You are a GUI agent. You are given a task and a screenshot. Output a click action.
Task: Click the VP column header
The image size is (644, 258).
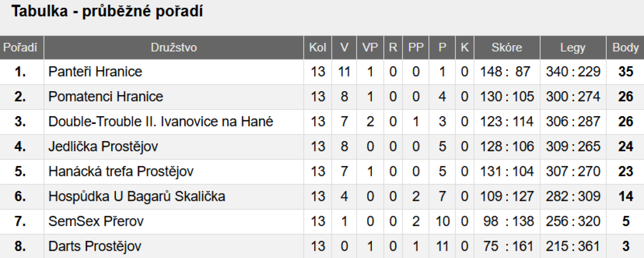[370, 48]
